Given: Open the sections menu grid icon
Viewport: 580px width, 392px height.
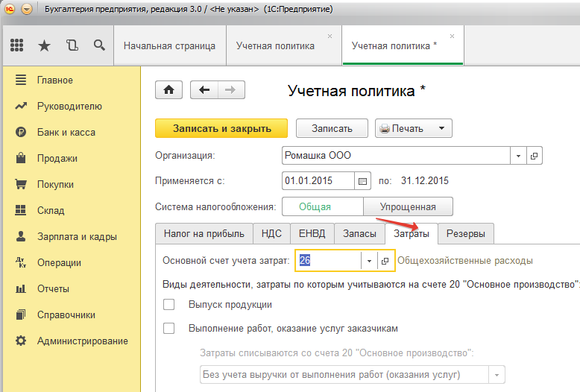Looking at the screenshot, I should coord(17,45).
